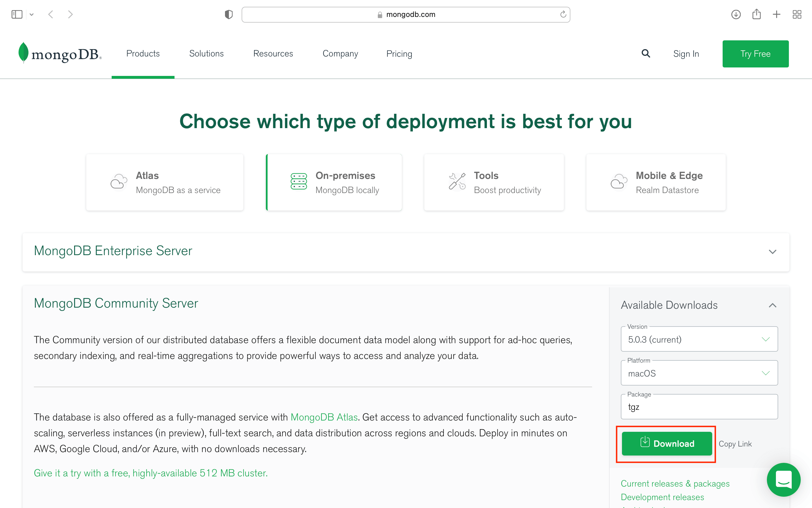
Task: Reload page with refresh icon
Action: coord(563,14)
